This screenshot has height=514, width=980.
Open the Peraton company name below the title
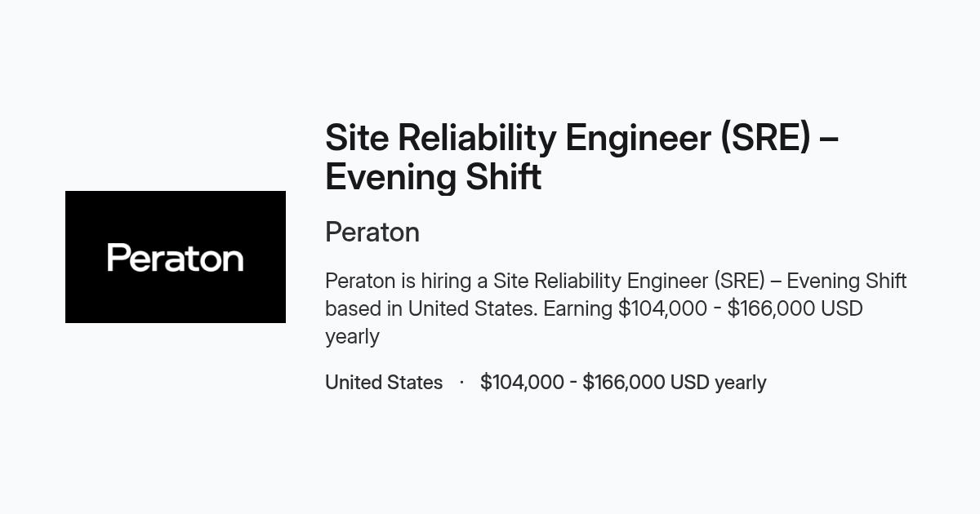tap(372, 233)
